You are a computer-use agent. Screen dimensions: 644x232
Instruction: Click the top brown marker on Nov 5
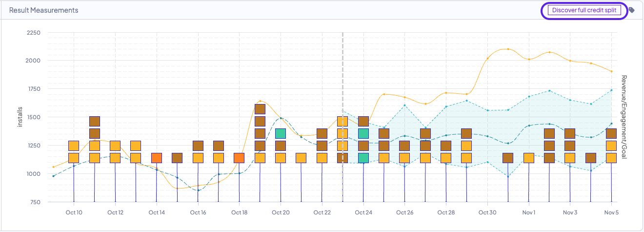(x=611, y=133)
